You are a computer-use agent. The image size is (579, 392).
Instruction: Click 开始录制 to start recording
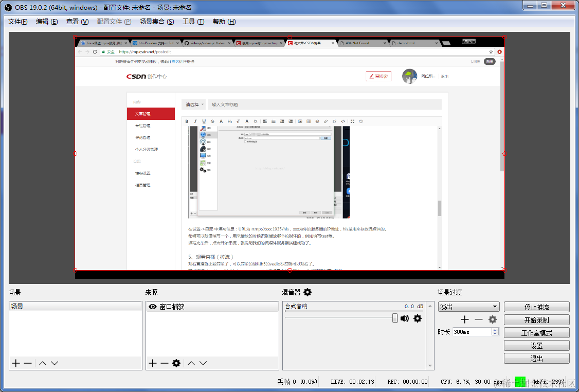(x=536, y=320)
